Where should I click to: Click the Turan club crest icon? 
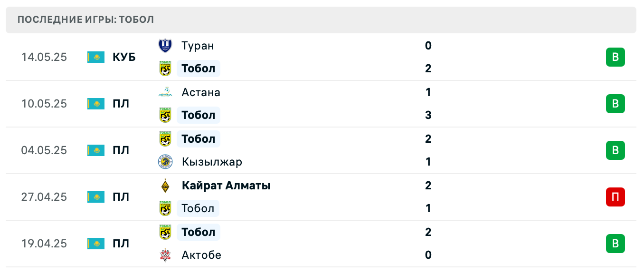pyautogui.click(x=165, y=46)
